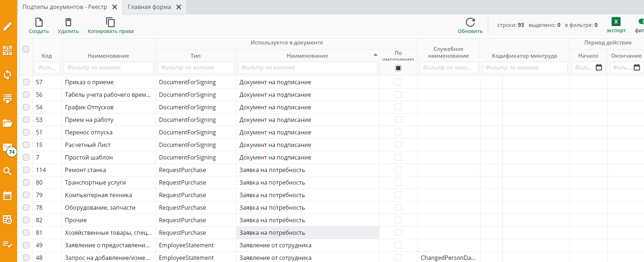The width and height of the screenshot is (644, 262).
Task: Click the Кодификатор минтруда filter field
Action: click(x=524, y=68)
